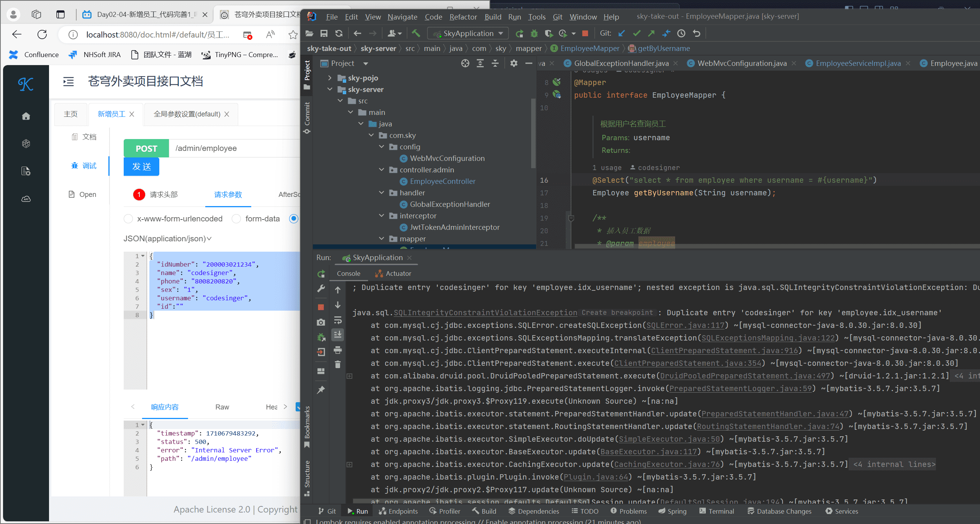Viewport: 980px width, 524px height.
Task: Toggle Soft-Wrap in console toolbar
Action: (337, 320)
